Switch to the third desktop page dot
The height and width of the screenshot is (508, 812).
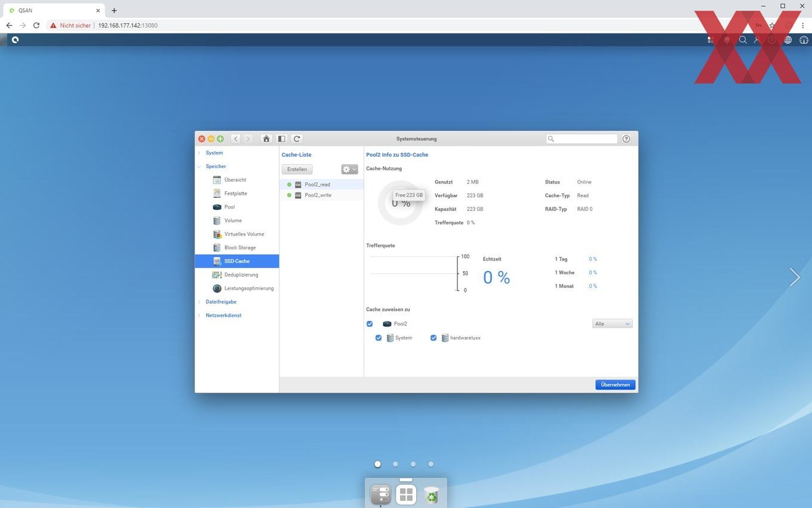point(413,464)
